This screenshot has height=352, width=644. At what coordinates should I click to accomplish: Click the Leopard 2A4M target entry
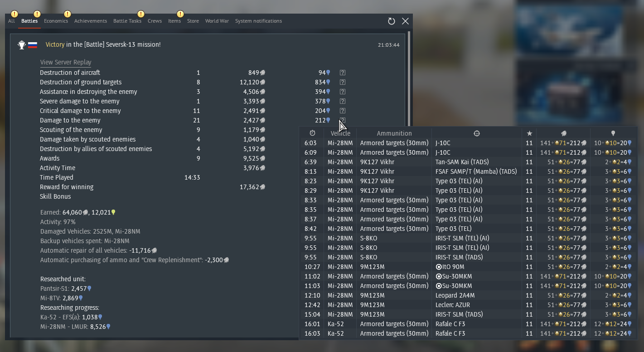455,295
